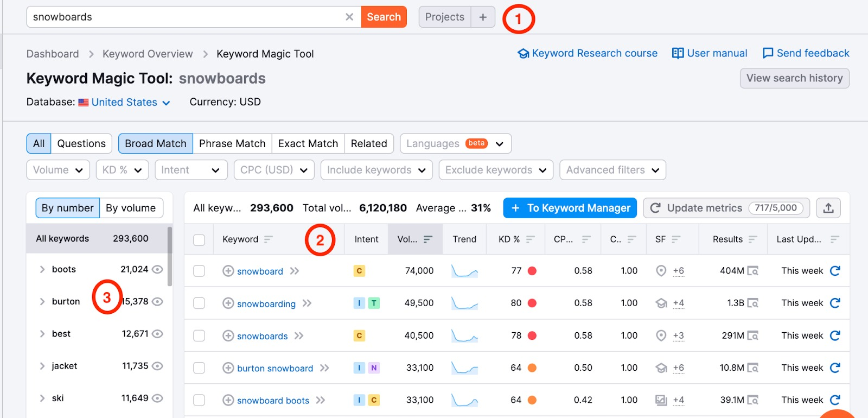Add a new project with plus icon
This screenshot has height=418, width=868.
(483, 17)
